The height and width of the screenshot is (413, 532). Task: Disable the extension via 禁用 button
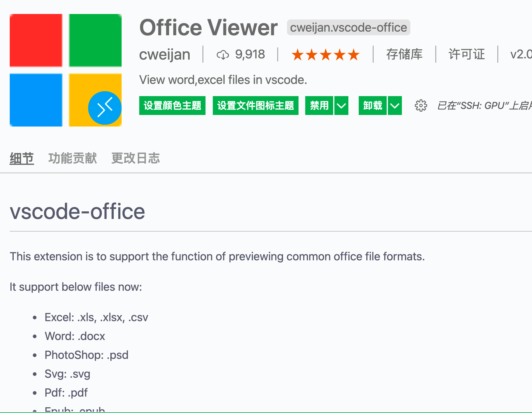pyautogui.click(x=319, y=106)
